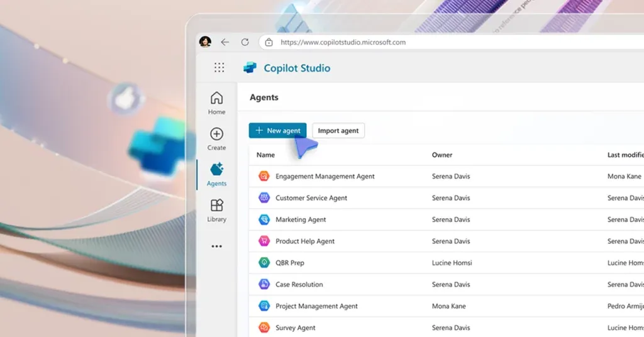Open Create in the sidebar

216,139
